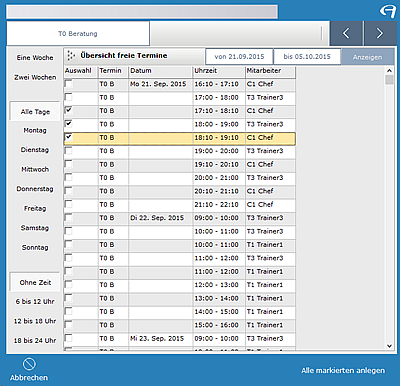
Task: Select the Alle Tage filter
Action: [x=35, y=112]
